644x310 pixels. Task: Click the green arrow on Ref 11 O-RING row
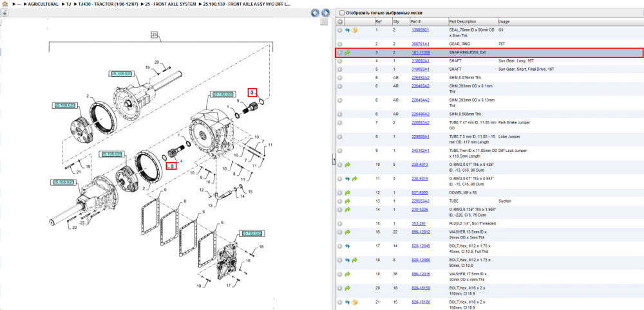click(354, 178)
